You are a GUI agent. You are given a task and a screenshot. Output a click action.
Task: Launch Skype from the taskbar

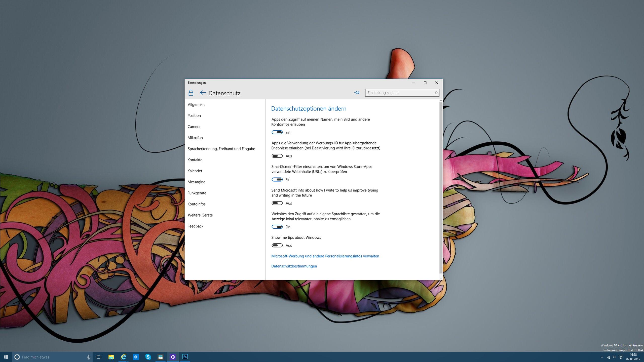[148, 357]
